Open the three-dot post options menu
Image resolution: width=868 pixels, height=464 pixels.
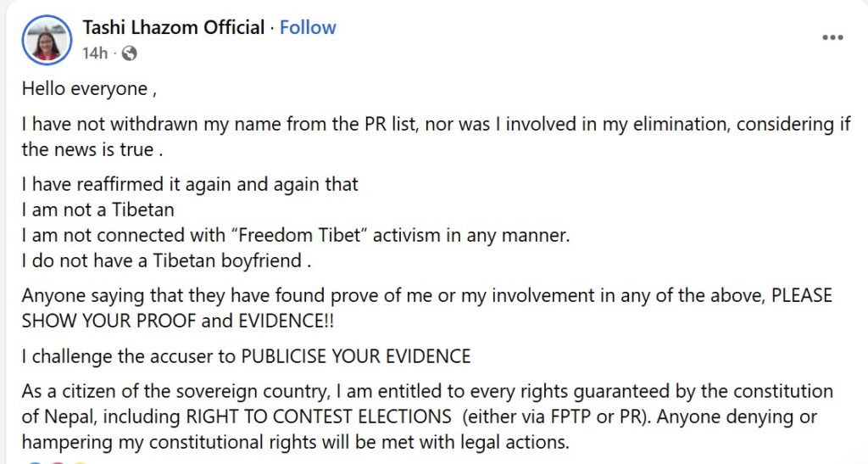click(x=832, y=38)
